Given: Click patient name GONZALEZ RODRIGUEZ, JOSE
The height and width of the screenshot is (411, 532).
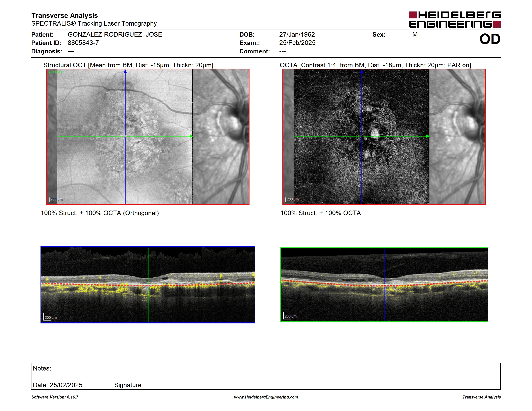Looking at the screenshot, I should point(115,35).
